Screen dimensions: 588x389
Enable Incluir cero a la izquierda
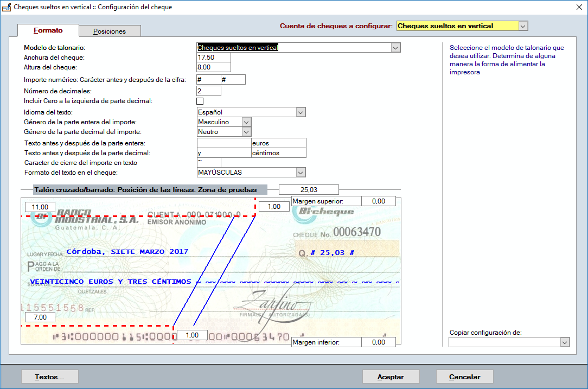tap(201, 101)
